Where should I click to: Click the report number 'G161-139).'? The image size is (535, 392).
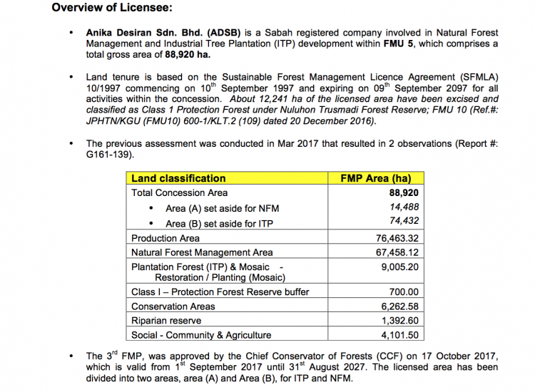click(110, 155)
